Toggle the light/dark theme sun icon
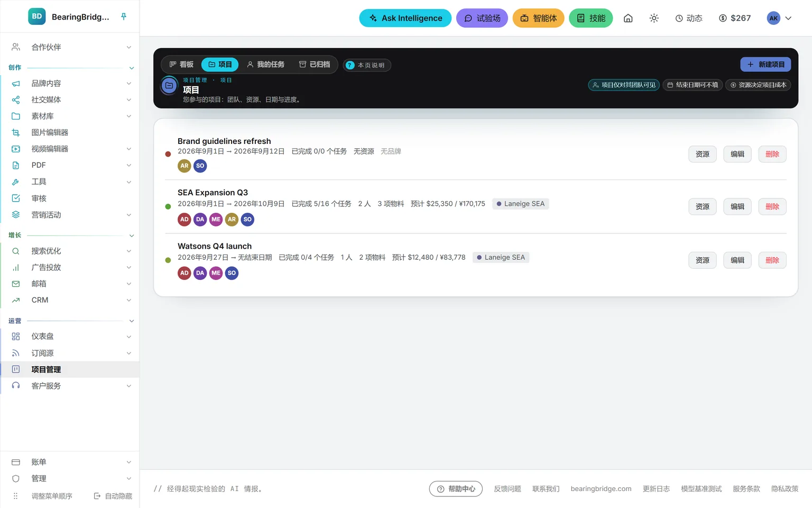The height and width of the screenshot is (508, 812). coord(654,18)
